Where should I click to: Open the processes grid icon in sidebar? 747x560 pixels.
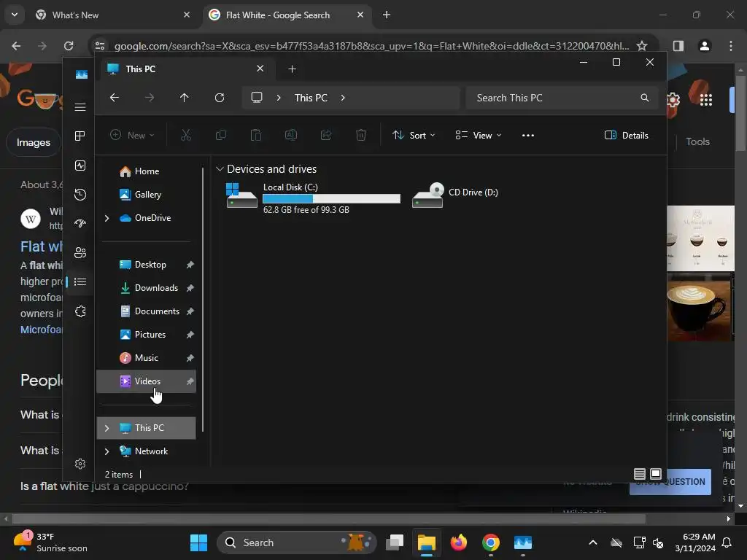point(80,136)
